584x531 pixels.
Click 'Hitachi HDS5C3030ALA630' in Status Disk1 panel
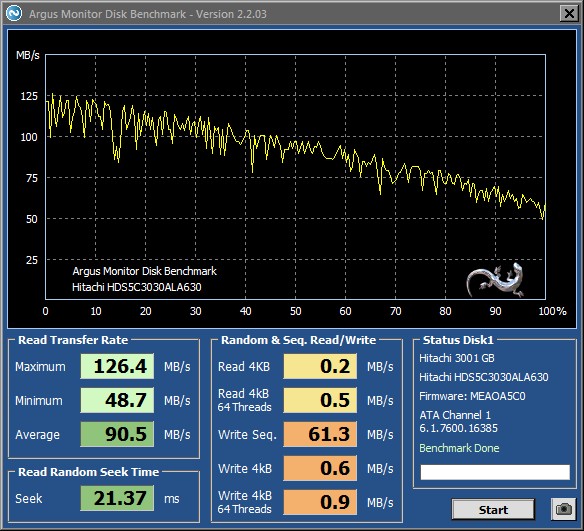pyautogui.click(x=484, y=377)
